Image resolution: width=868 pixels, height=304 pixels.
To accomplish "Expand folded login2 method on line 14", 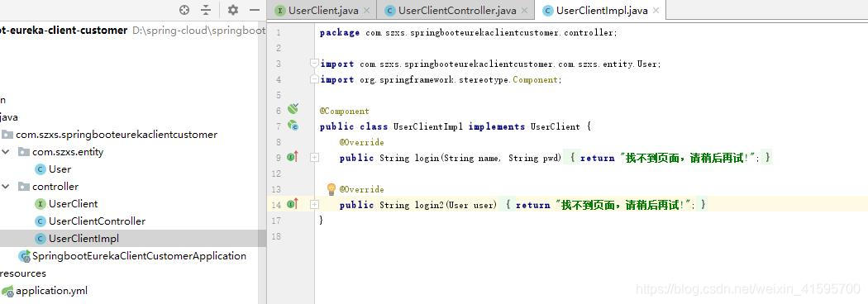I will coord(314,205).
